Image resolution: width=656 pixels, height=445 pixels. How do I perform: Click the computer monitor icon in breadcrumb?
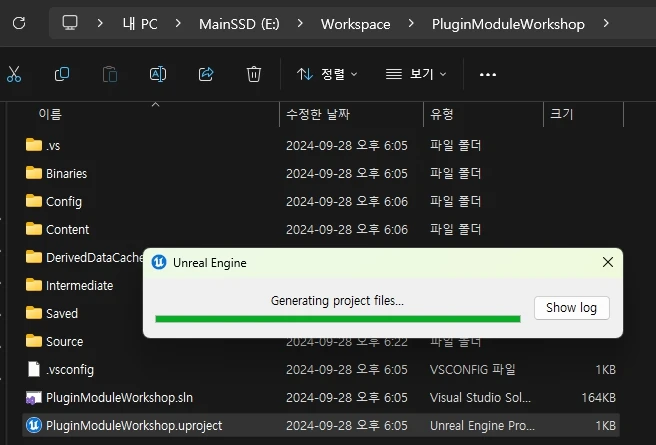pyautogui.click(x=70, y=23)
